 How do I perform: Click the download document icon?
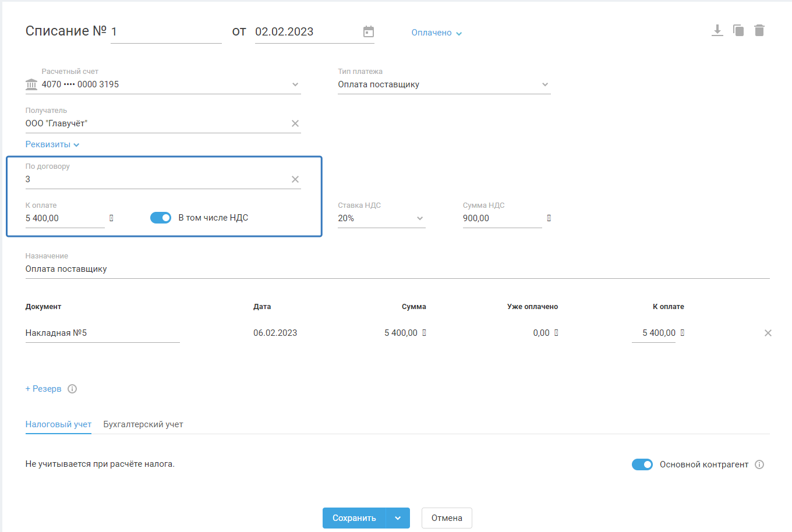(717, 30)
